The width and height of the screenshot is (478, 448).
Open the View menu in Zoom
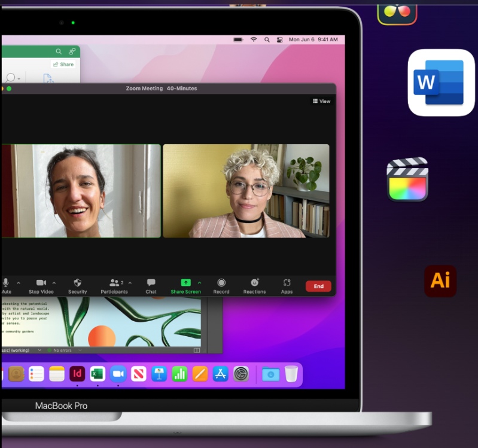coord(321,101)
